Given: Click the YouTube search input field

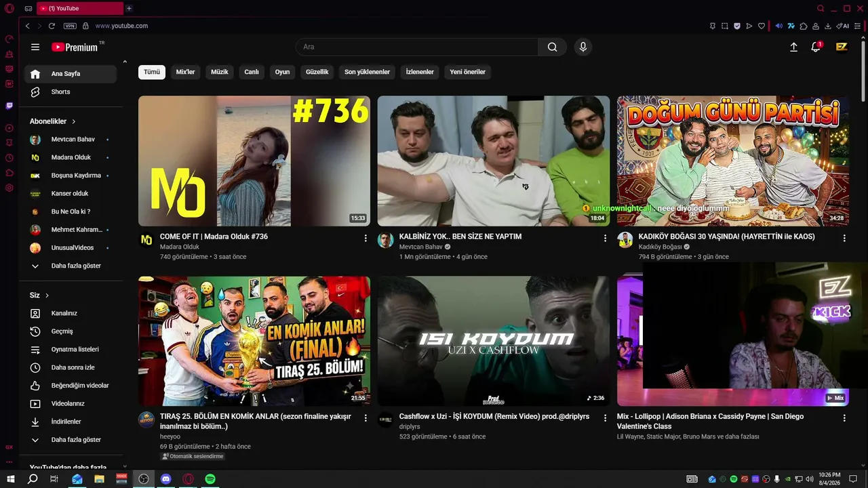Looking at the screenshot, I should (417, 47).
